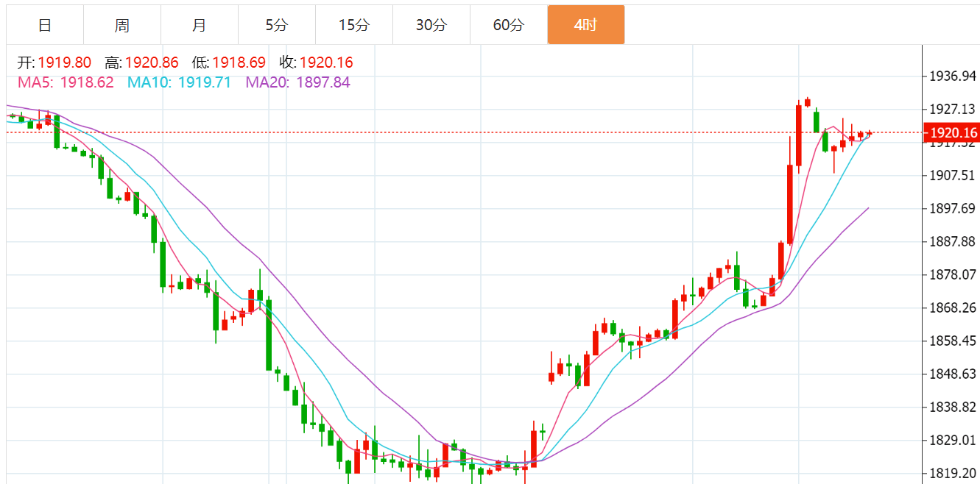Switch to the 日 (daily) chart tab
The width and height of the screenshot is (980, 484).
click(45, 25)
